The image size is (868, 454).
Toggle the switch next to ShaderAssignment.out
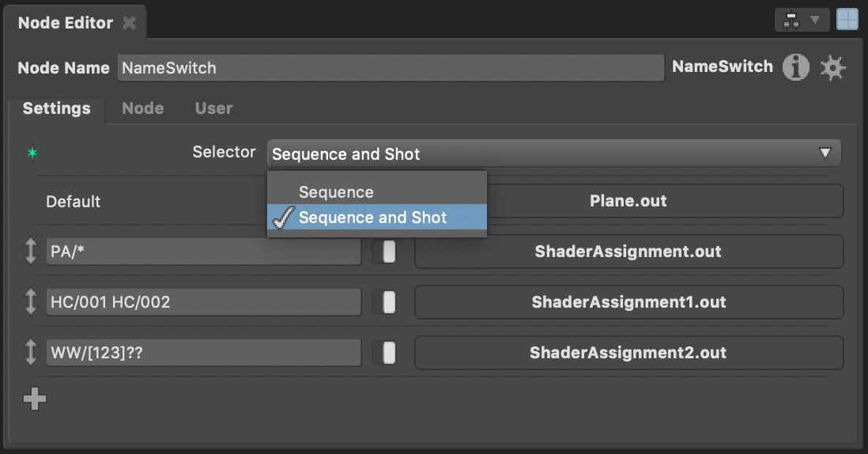(x=389, y=252)
